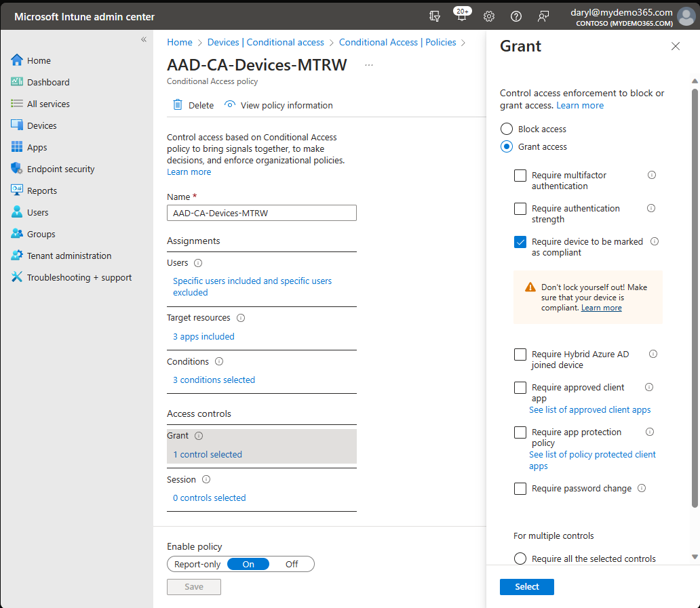Click the policy Name input field
The image size is (700, 608).
tap(262, 214)
